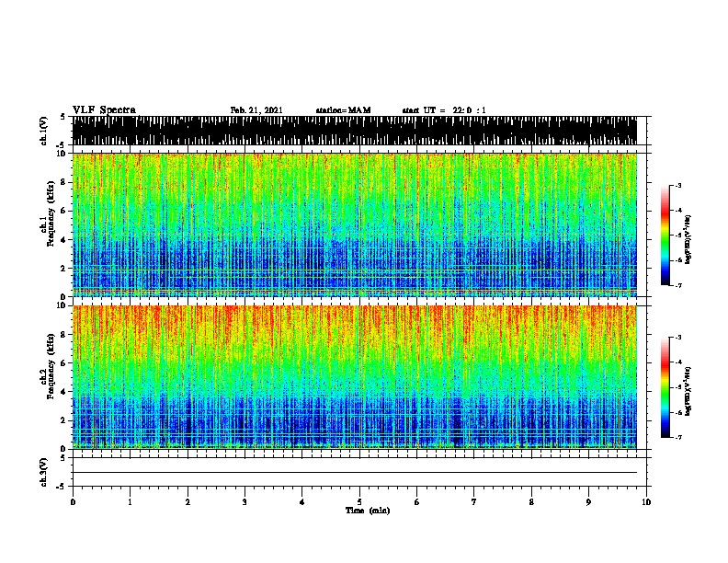728x563 pixels.
Task: Click tick label 2 on Time (min) axis
Action: 188,502
